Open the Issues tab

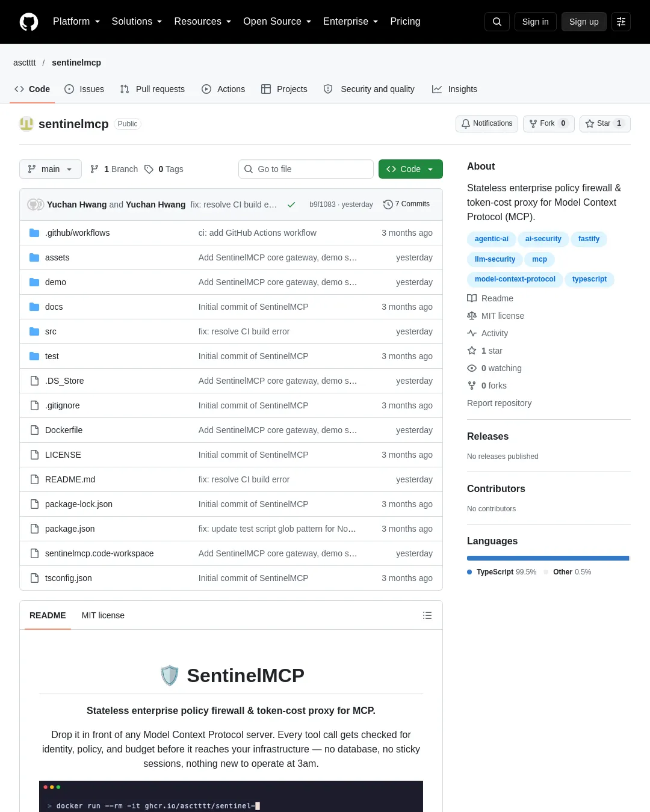point(84,89)
